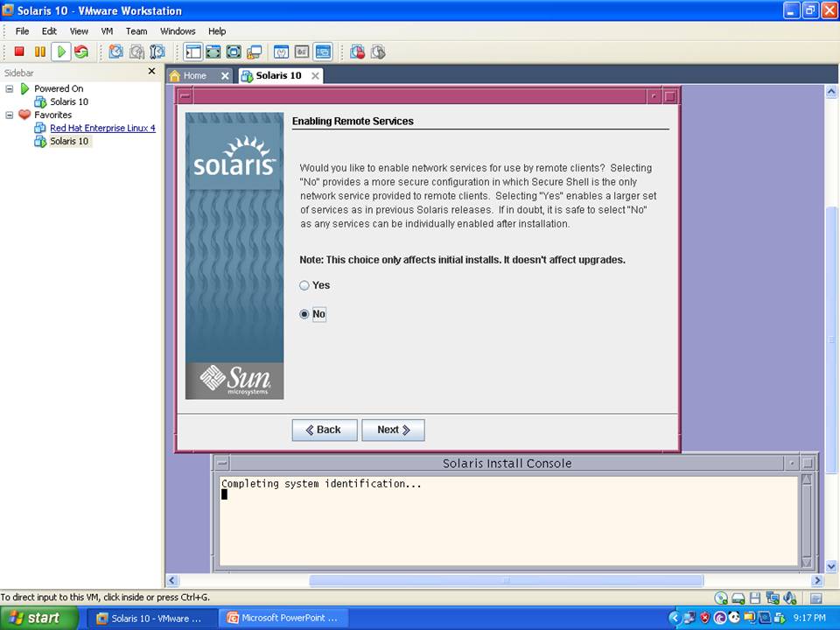Select the No radio button

[304, 314]
